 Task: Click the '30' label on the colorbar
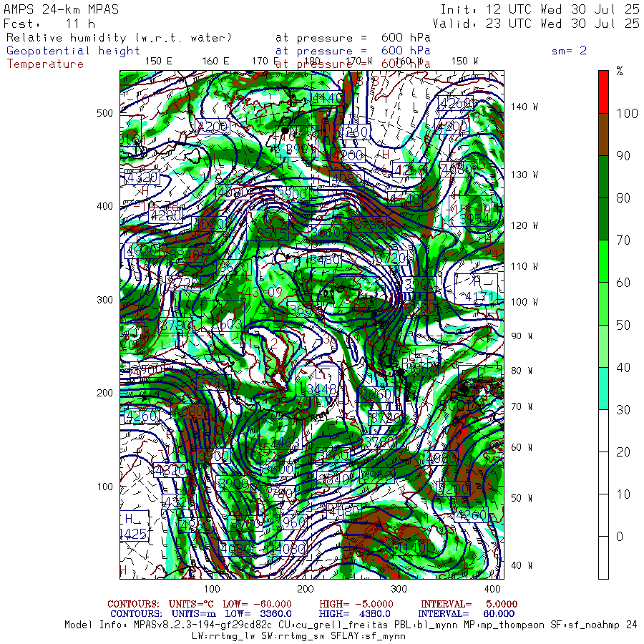[x=623, y=409]
